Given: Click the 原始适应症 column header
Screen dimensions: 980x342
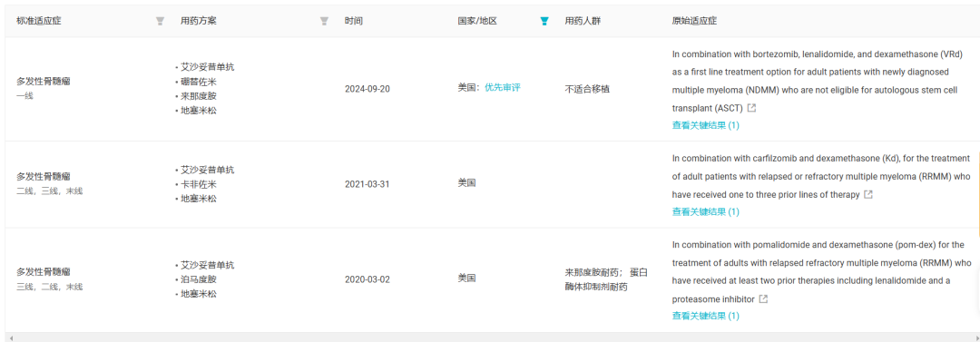Looking at the screenshot, I should click(x=694, y=21).
